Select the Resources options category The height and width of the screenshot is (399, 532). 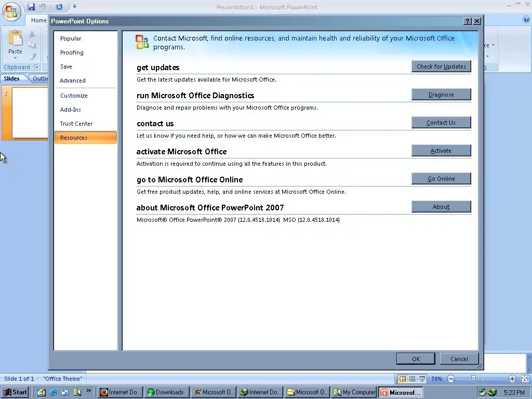tap(86, 137)
